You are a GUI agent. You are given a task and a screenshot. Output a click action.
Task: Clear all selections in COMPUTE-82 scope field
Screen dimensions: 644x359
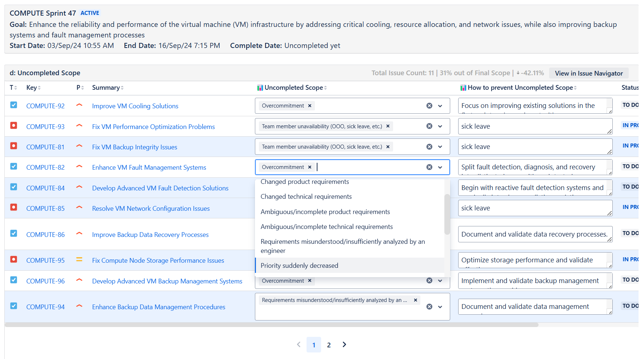[429, 167]
